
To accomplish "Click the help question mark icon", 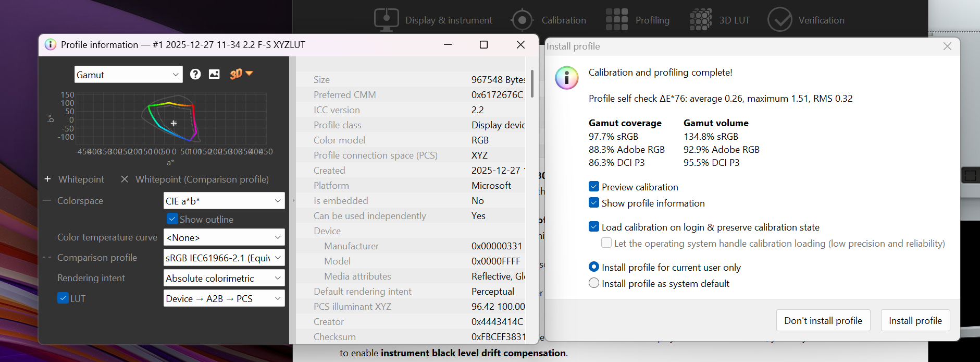I will pos(195,74).
